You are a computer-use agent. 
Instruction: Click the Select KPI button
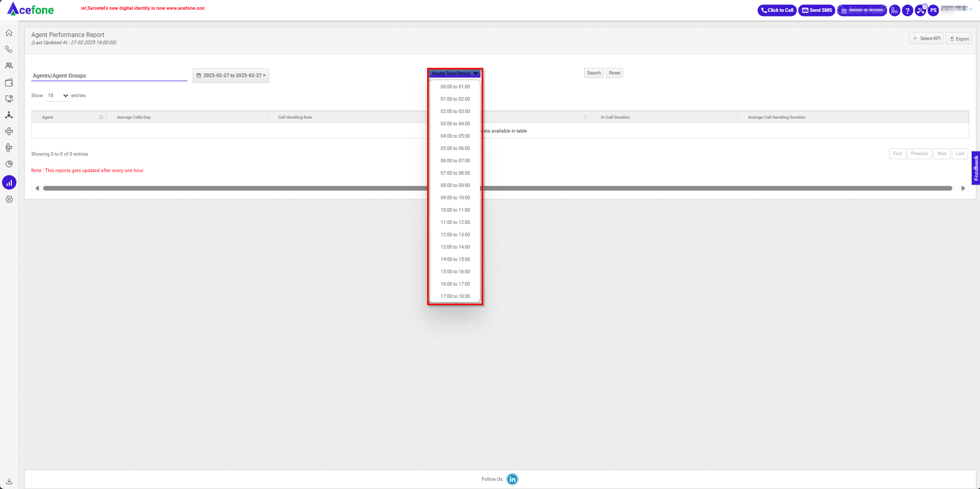[x=926, y=39]
